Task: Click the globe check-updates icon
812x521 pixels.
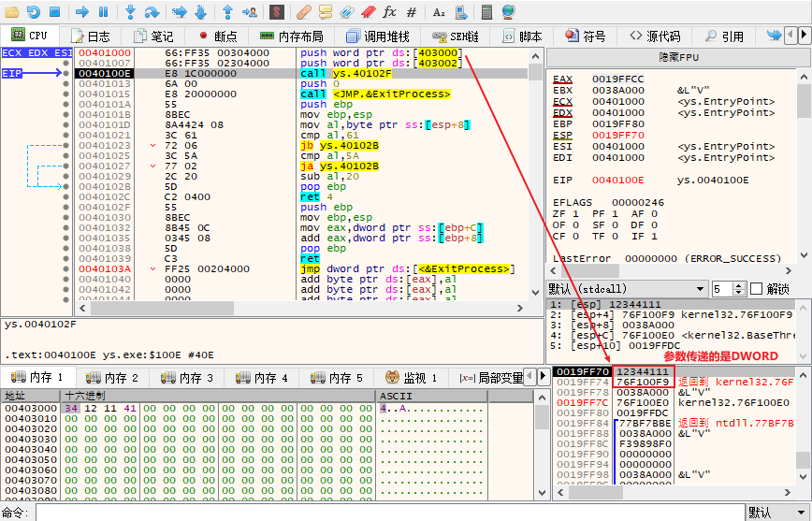Action: click(x=509, y=11)
